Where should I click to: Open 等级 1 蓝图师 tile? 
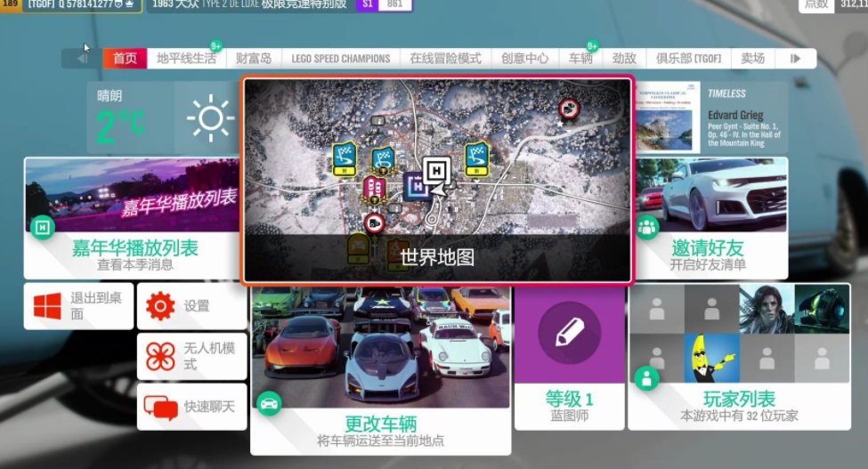pos(569,358)
